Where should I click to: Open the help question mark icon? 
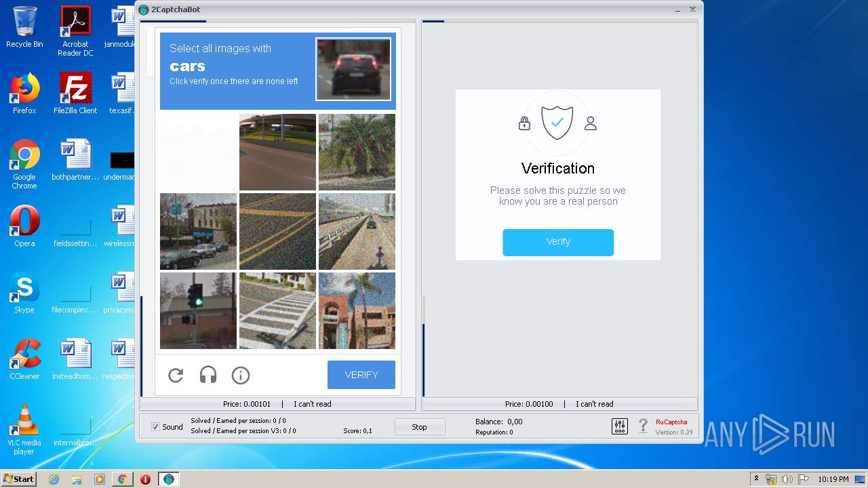tap(644, 426)
